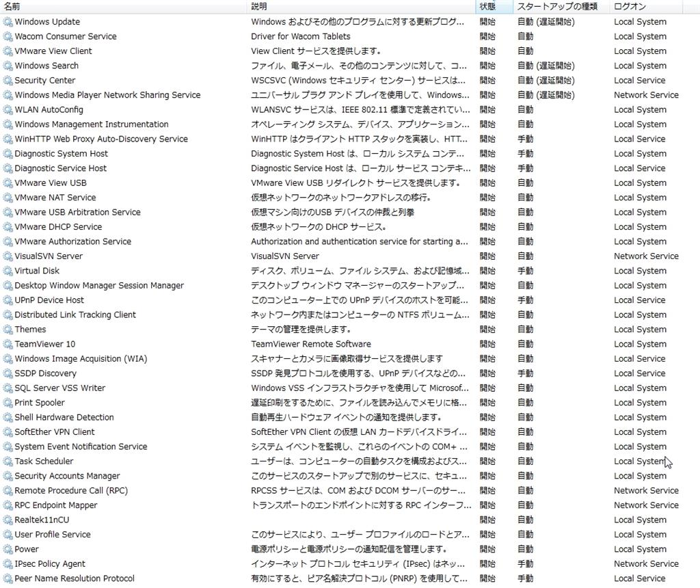Click the Driver for Wacom Tablets description

301,37
